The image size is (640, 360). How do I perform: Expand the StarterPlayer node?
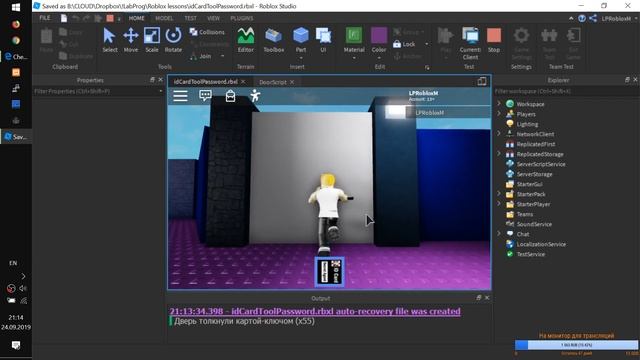[499, 204]
